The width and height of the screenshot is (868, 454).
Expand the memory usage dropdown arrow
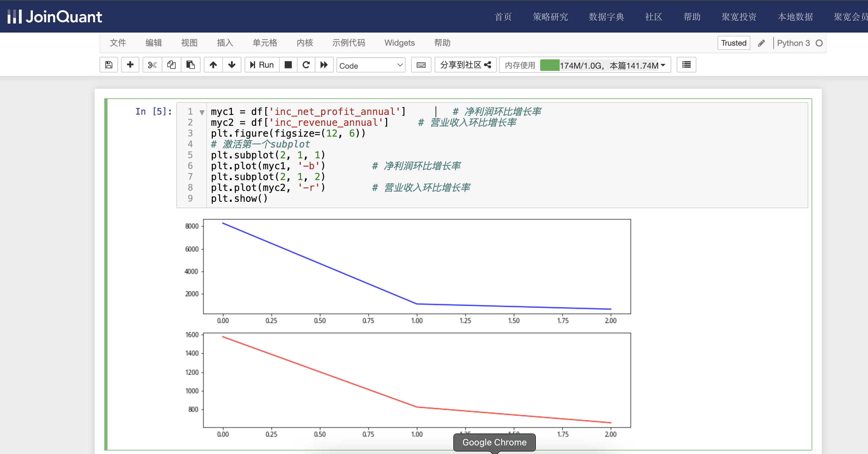tap(663, 65)
